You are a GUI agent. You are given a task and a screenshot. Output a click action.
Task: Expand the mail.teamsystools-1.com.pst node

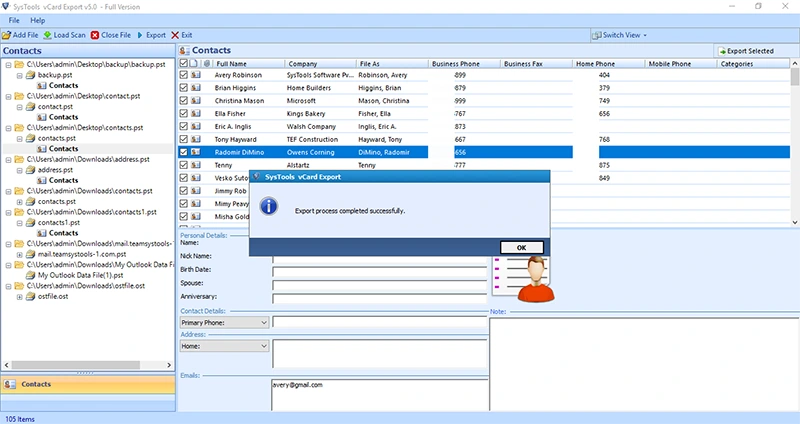click(x=19, y=255)
